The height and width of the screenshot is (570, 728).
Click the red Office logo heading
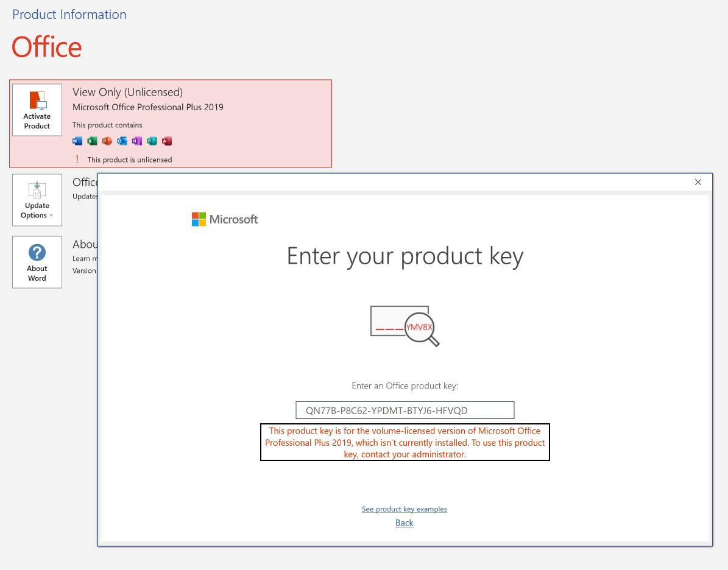click(46, 47)
